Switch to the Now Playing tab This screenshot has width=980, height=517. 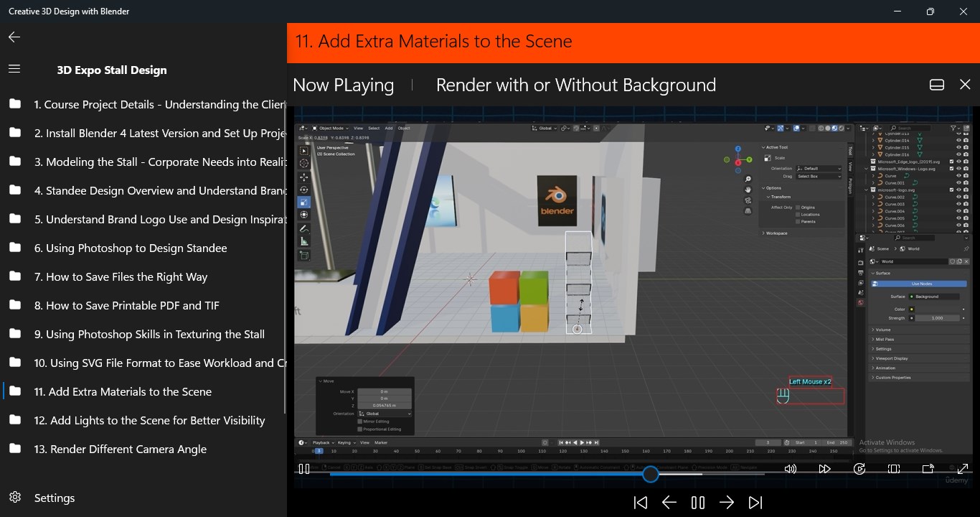point(343,85)
